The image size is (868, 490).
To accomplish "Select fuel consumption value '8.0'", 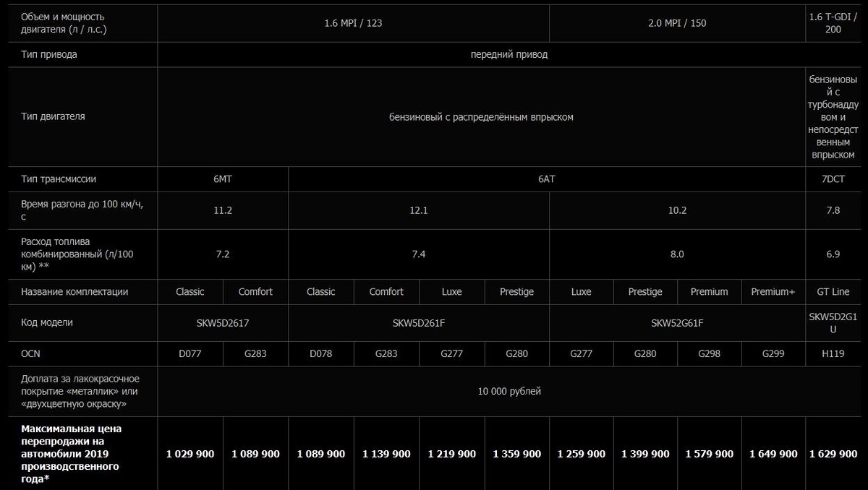I will [677, 254].
